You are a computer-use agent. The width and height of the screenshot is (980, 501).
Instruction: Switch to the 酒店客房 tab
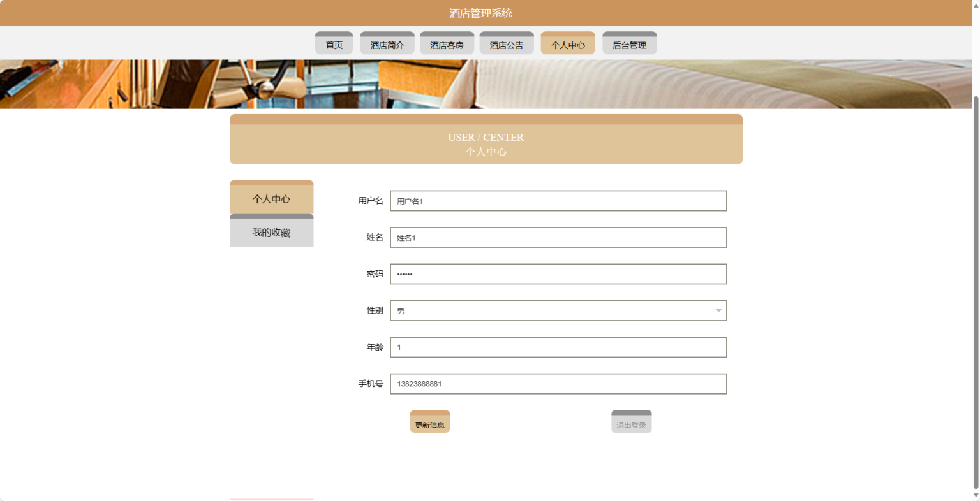(x=447, y=44)
